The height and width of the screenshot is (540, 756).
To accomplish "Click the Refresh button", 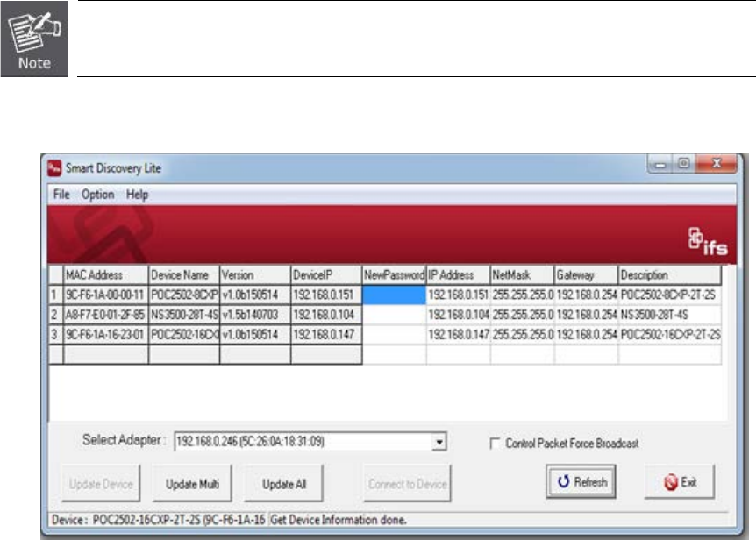I will (581, 482).
